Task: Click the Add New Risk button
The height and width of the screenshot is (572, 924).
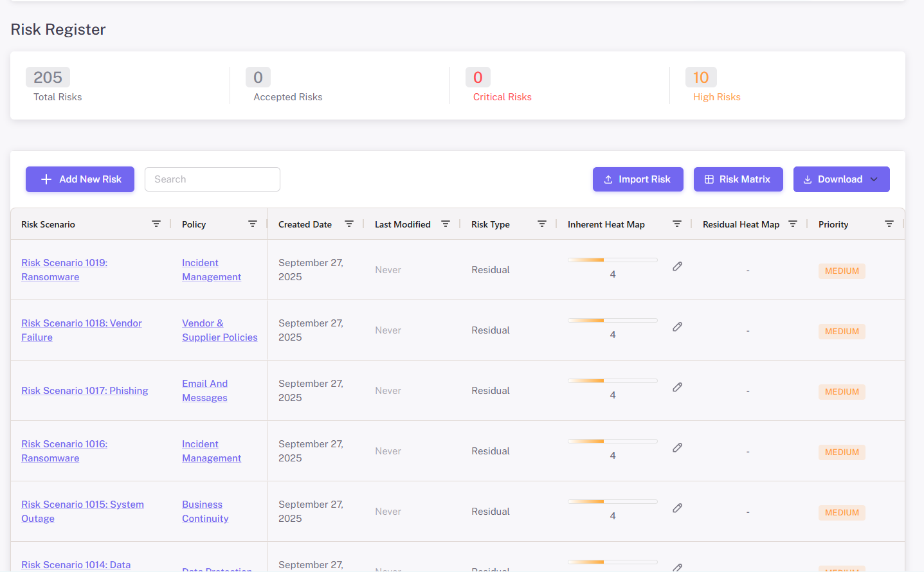Action: click(x=80, y=179)
